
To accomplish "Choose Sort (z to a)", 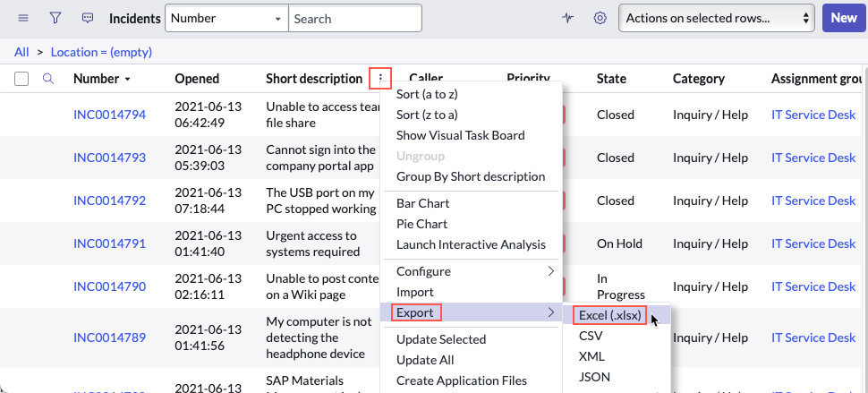I will pos(427,115).
